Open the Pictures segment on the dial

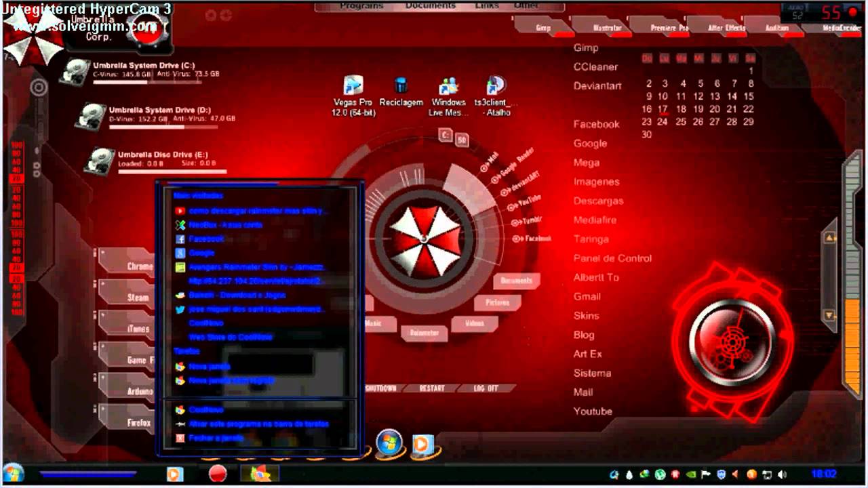tap(497, 303)
